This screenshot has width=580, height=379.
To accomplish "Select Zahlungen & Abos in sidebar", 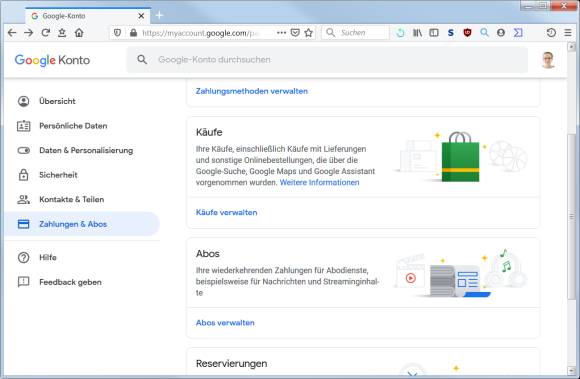I will coord(82,224).
